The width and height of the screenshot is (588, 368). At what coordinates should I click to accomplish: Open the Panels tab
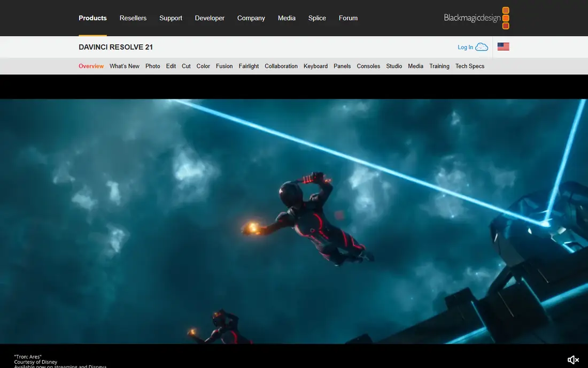[342, 66]
